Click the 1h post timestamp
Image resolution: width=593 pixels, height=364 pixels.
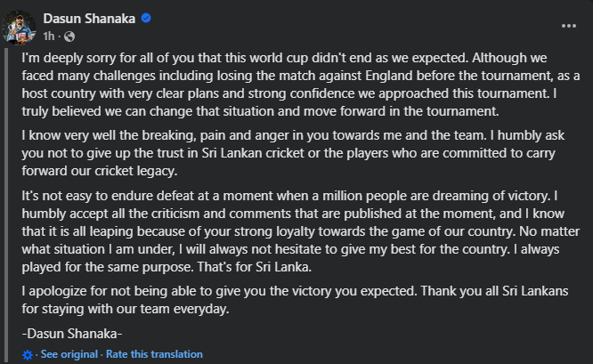point(49,36)
